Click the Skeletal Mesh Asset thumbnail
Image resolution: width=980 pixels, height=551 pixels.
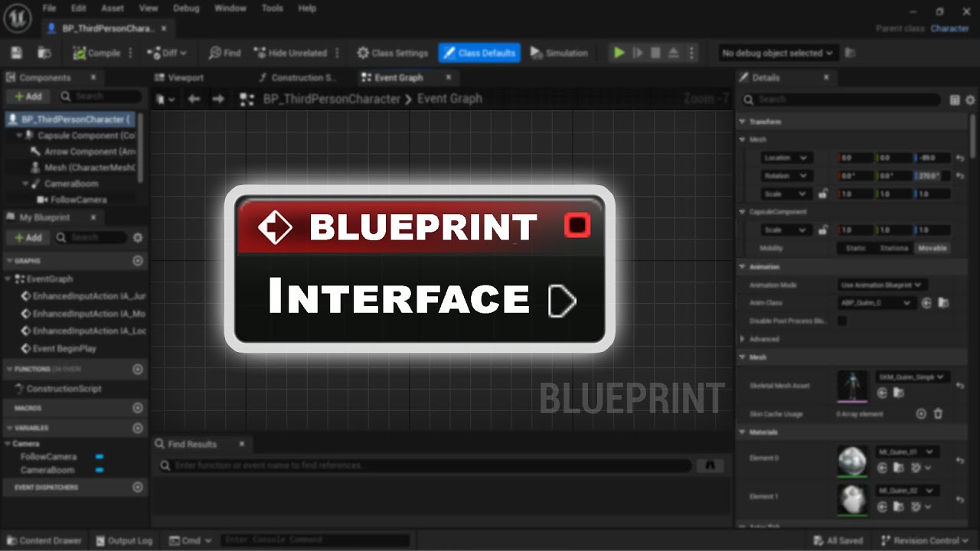852,385
